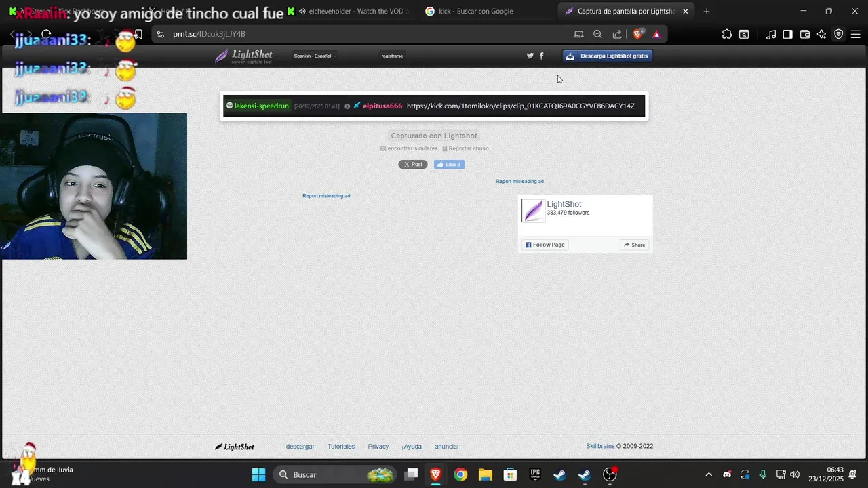Click Report misleading ad above LightShot widget
Viewport: 868px width, 488px height.
(519, 181)
